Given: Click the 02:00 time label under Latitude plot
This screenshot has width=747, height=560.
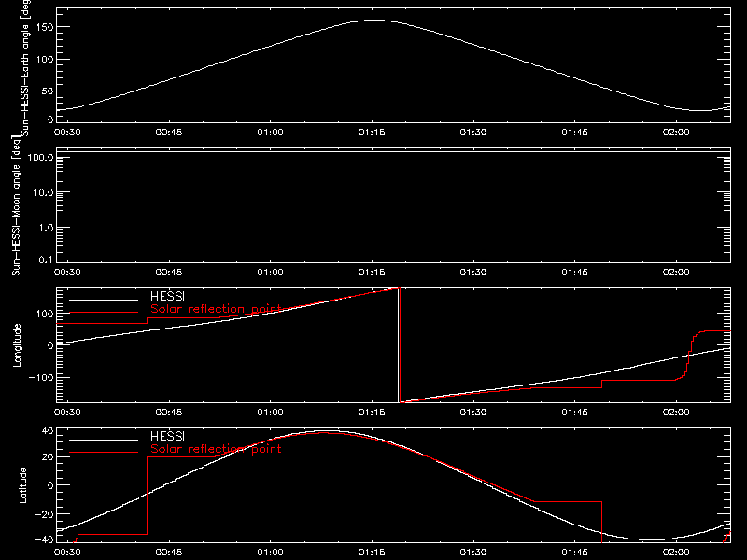Looking at the screenshot, I should pyautogui.click(x=676, y=553).
